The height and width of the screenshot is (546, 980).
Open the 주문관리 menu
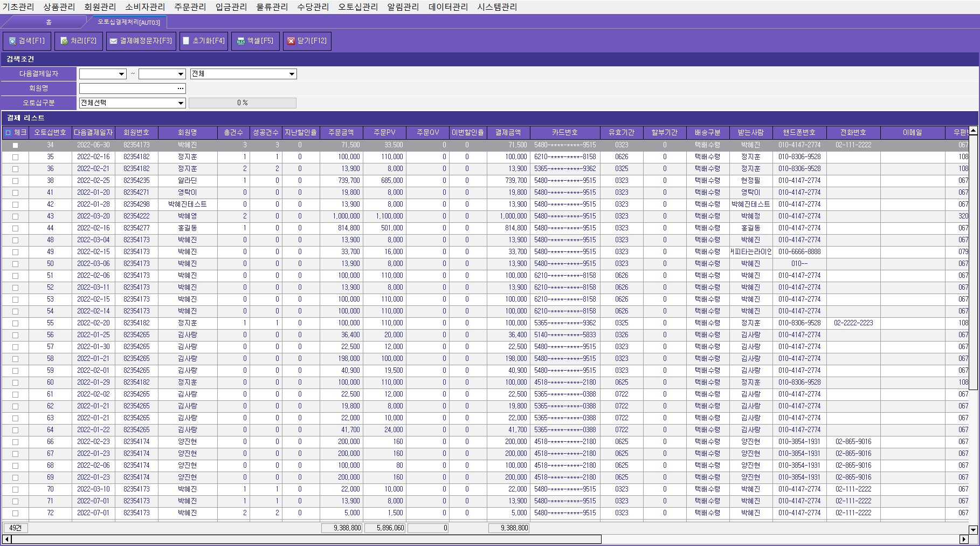(x=190, y=7)
